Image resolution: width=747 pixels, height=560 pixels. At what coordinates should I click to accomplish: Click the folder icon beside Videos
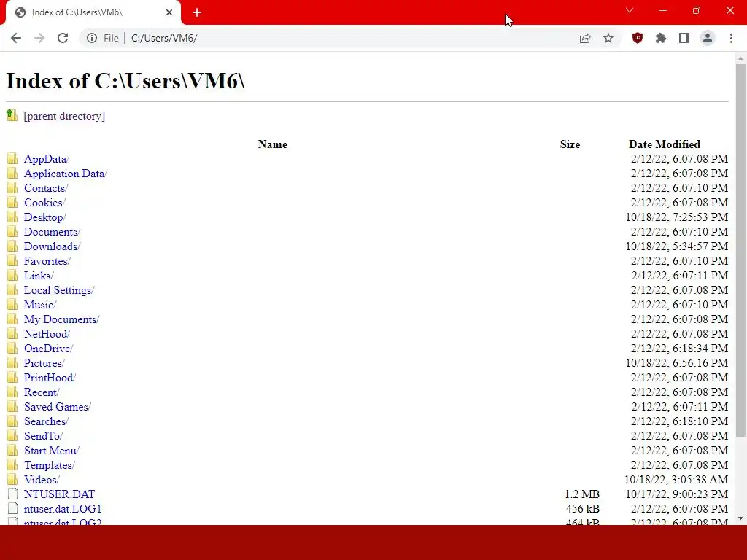12,480
